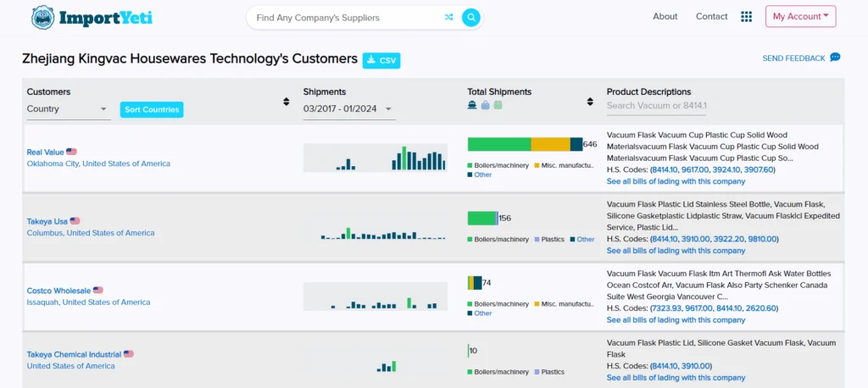Image resolution: width=868 pixels, height=388 pixels.
Task: Download the customers CSV
Action: (x=381, y=60)
